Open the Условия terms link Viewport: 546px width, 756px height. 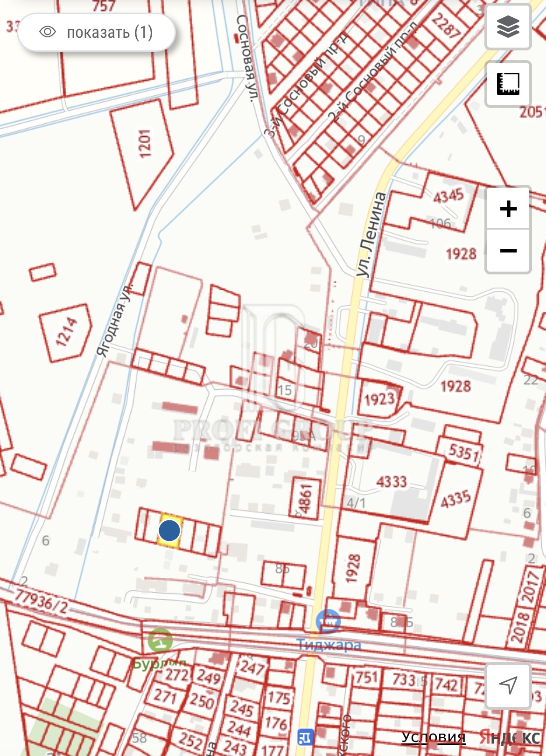pyautogui.click(x=434, y=737)
